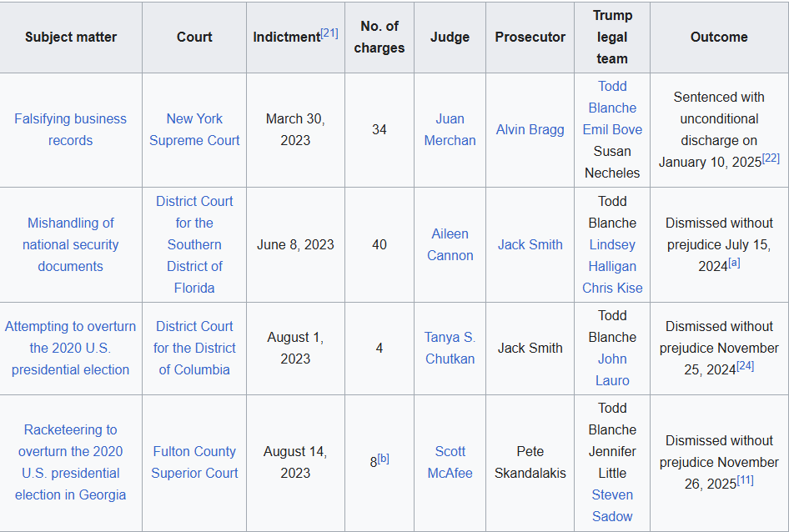This screenshot has width=789, height=532.
Task: Select the No. of charges header
Action: (379, 38)
